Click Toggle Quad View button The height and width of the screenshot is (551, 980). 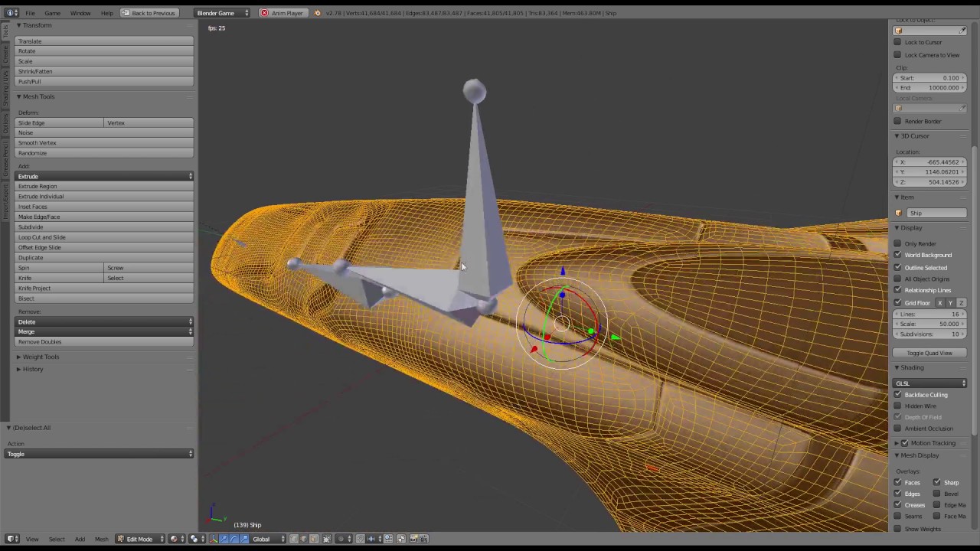929,353
